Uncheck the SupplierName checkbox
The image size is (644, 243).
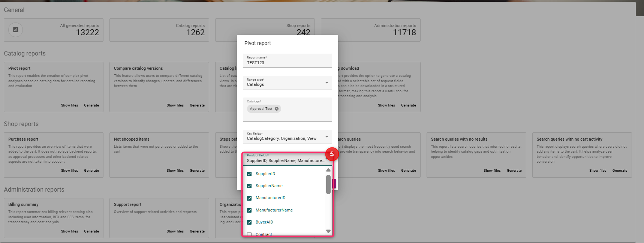(249, 186)
